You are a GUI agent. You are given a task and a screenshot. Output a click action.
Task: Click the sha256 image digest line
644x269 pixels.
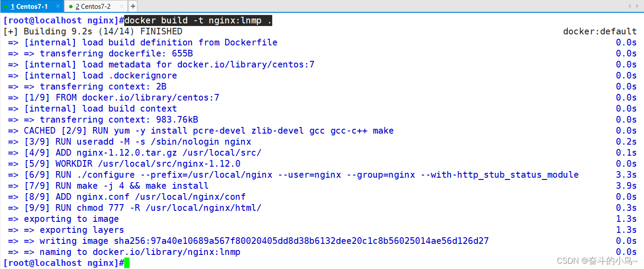tap(247, 241)
